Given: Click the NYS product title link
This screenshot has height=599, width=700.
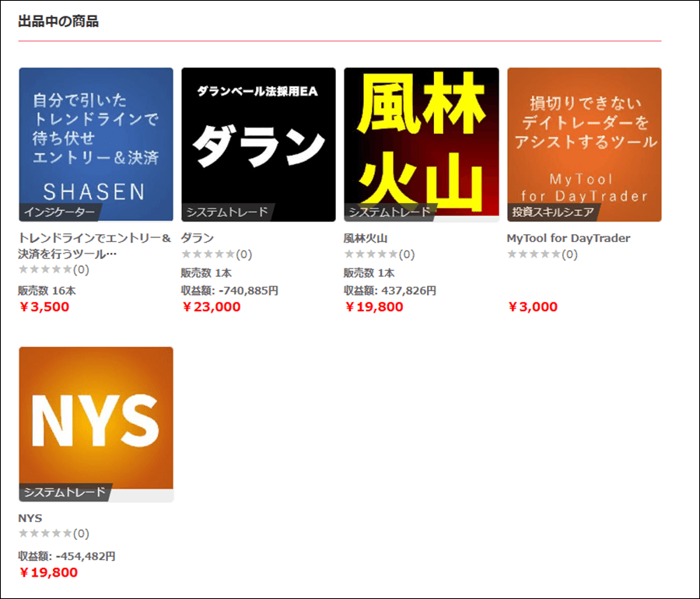Looking at the screenshot, I should [x=30, y=518].
